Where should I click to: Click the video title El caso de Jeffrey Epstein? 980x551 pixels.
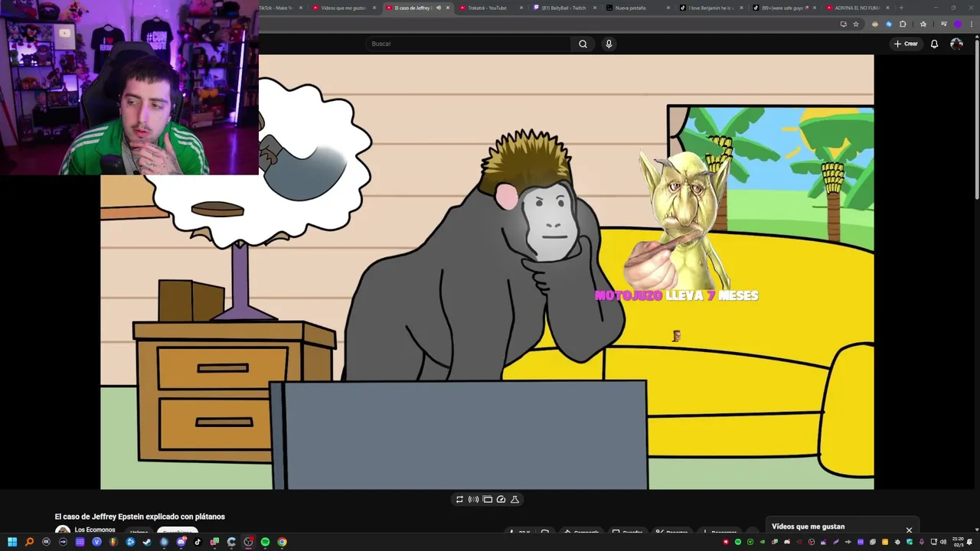click(x=140, y=517)
